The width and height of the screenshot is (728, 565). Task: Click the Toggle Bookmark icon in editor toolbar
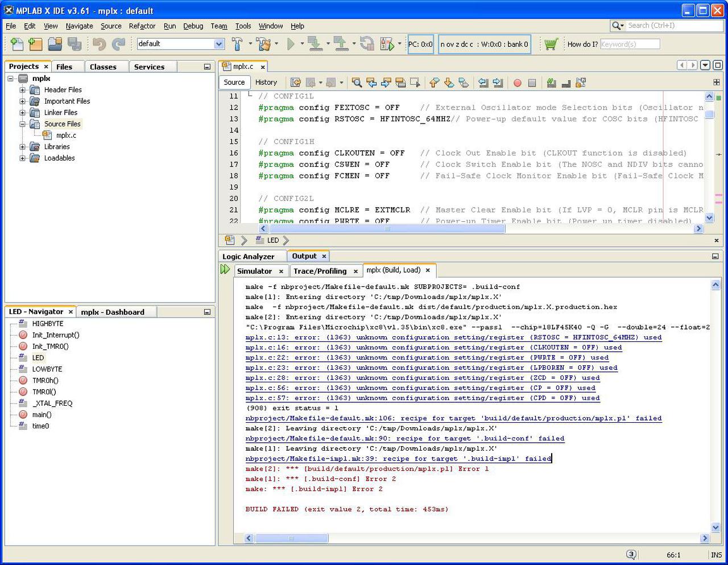click(464, 83)
